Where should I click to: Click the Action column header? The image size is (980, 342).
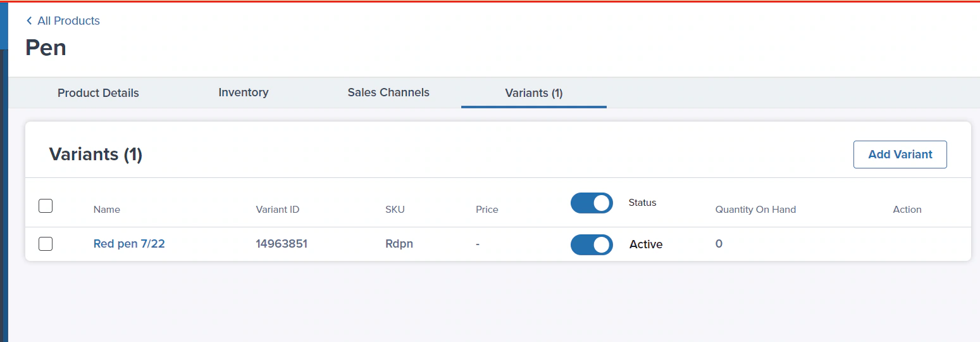coord(907,210)
